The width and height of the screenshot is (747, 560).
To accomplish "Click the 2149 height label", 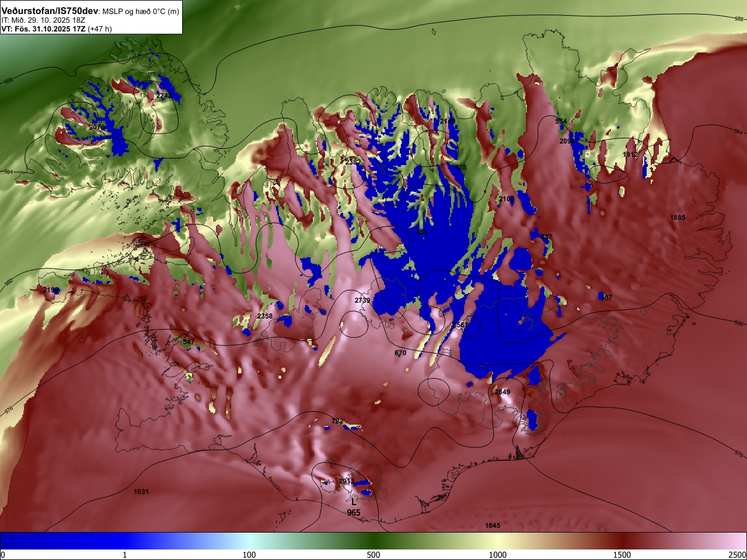I will pos(447,121).
